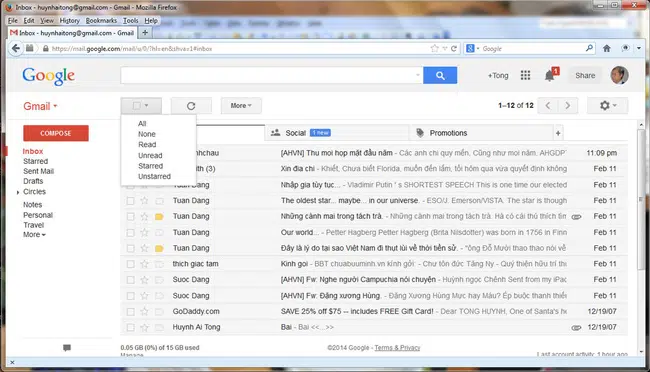Open the More actions dropdown in the toolbar
650x372 pixels.
[241, 106]
